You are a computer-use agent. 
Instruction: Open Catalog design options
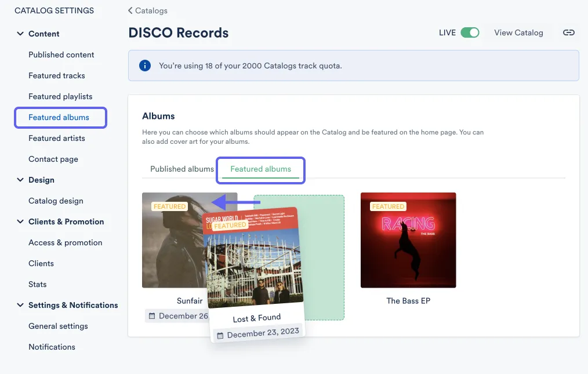56,201
